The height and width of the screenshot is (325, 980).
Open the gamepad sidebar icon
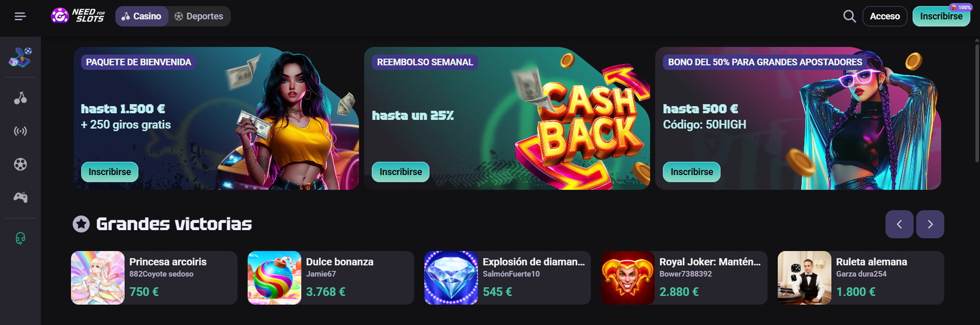point(20,197)
